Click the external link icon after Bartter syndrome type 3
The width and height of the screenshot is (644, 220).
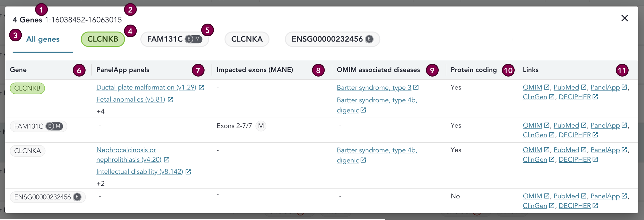(416, 87)
